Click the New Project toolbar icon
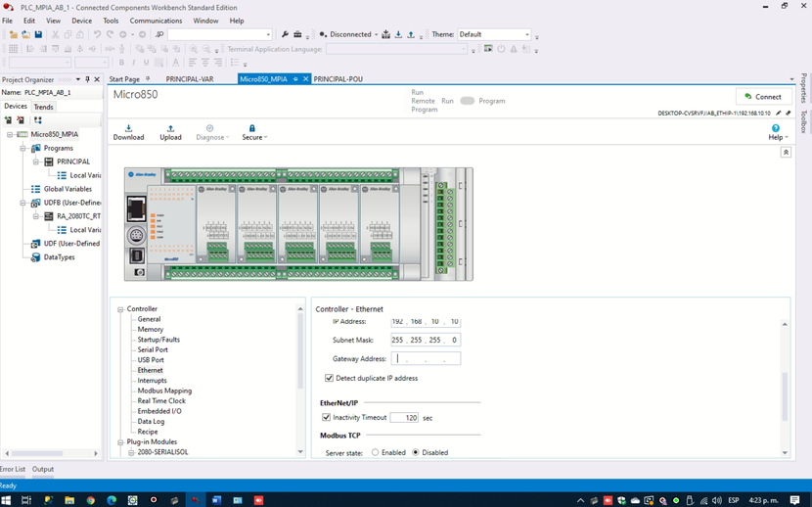The image size is (812, 507). 14,34
